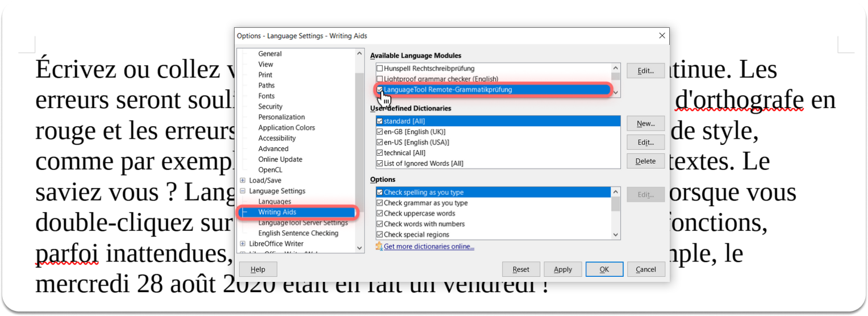868x316 pixels.
Task: Click the Options list's up arrow
Action: tap(616, 192)
